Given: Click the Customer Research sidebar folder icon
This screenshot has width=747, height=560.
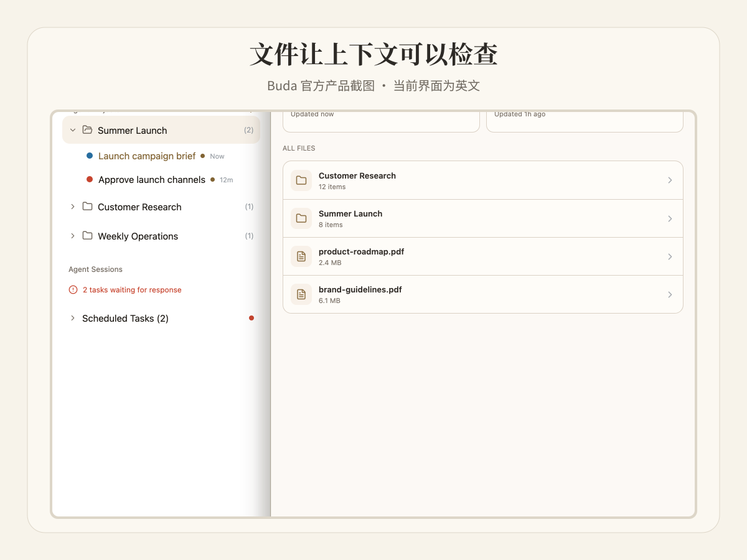Looking at the screenshot, I should coord(87,207).
